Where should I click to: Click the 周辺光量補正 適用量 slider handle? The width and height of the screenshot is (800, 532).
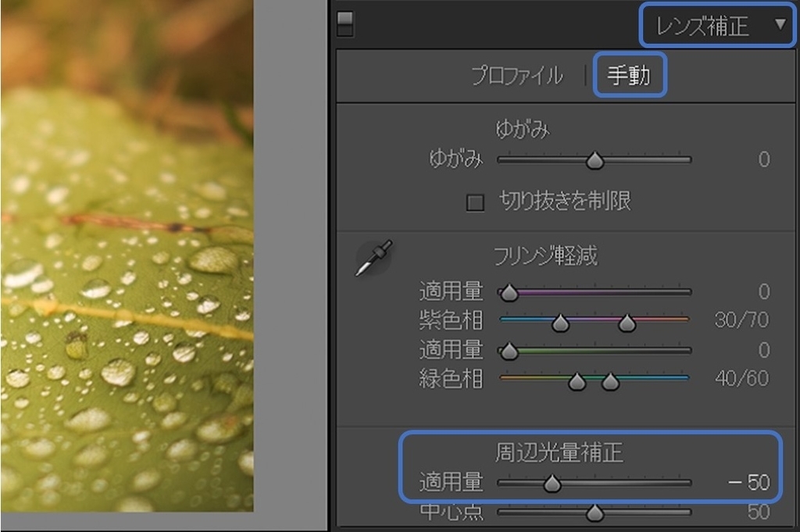[552, 484]
